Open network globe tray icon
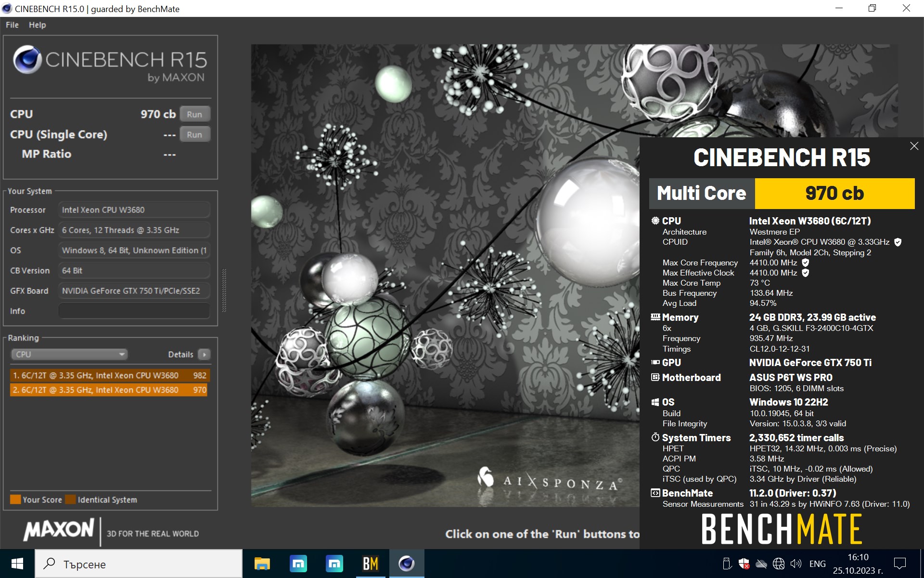The height and width of the screenshot is (578, 924). click(x=778, y=564)
